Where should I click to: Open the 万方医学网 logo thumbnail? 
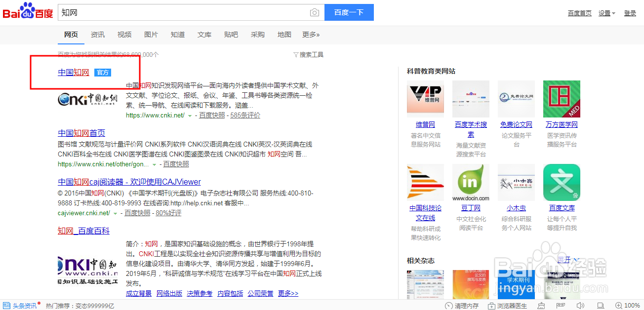(562, 99)
